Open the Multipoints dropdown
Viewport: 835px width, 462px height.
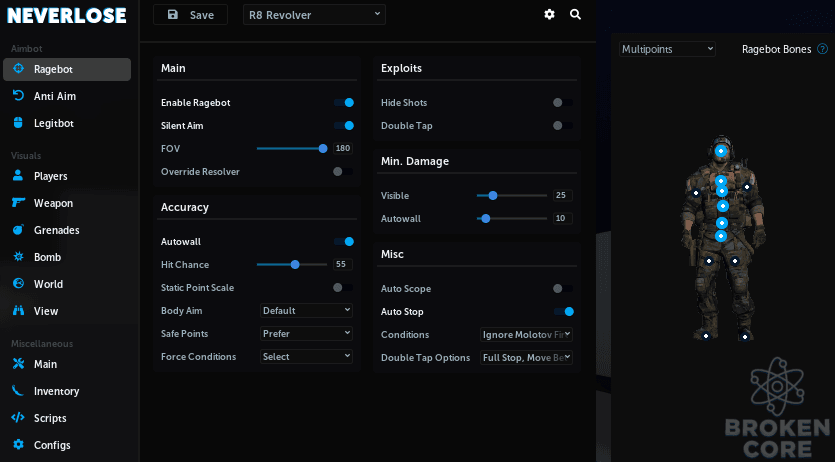click(667, 49)
